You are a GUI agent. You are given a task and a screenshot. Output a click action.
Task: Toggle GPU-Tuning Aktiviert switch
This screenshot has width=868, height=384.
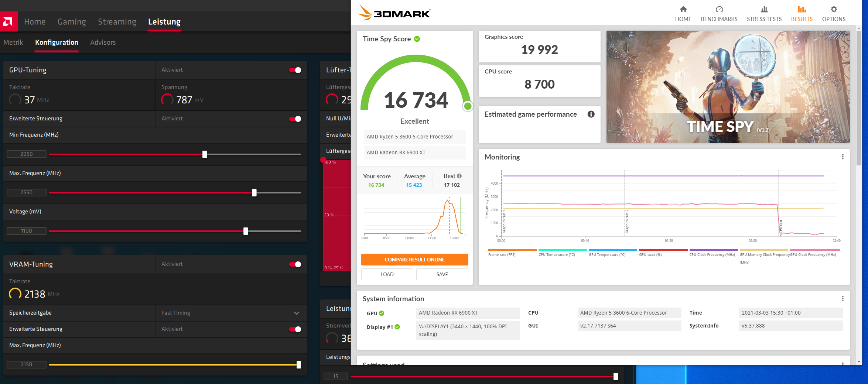(x=295, y=70)
